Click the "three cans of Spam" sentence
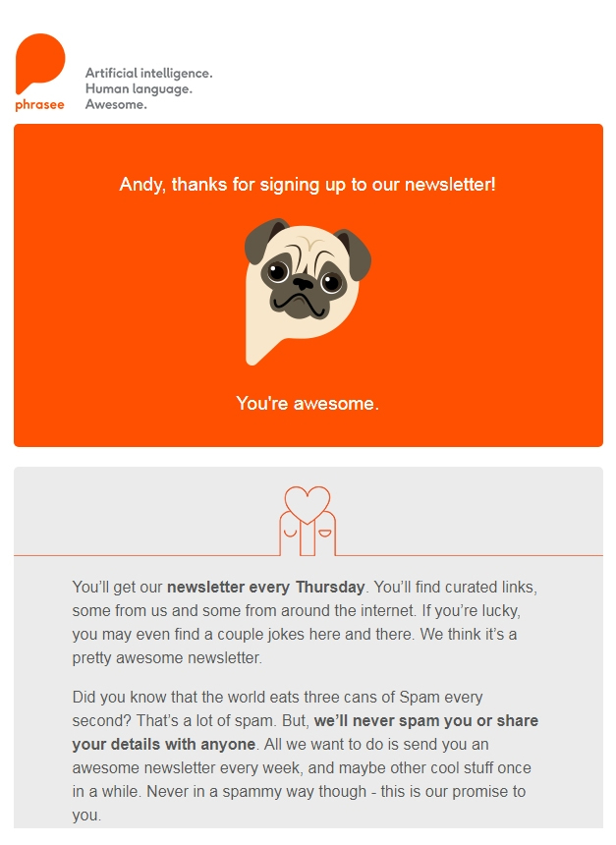The width and height of the screenshot is (616, 845). click(278, 697)
